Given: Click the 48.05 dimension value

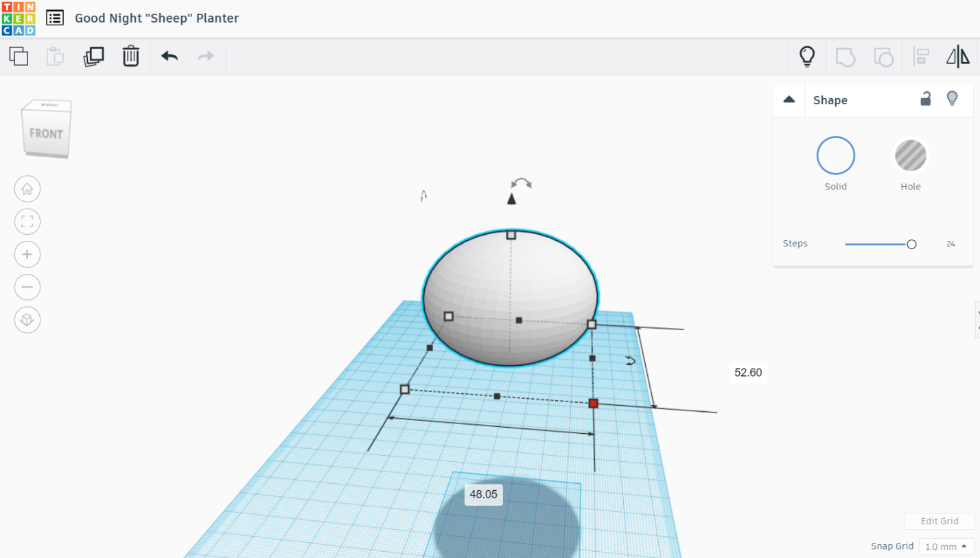Looking at the screenshot, I should coord(484,495).
